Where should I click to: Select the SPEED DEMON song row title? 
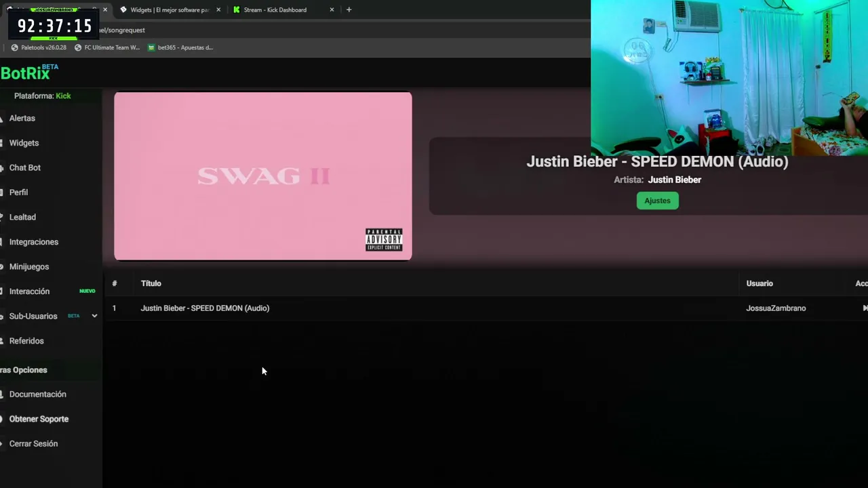click(205, 308)
